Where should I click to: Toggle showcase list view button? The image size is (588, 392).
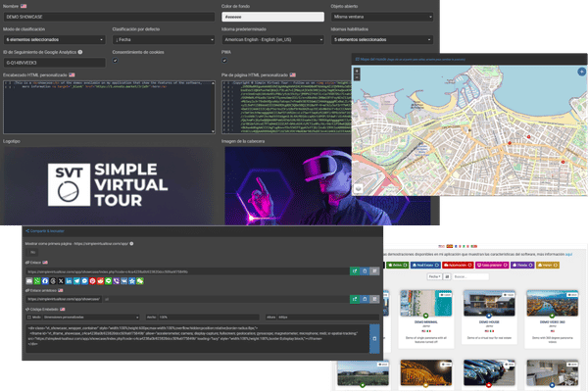(x=447, y=276)
